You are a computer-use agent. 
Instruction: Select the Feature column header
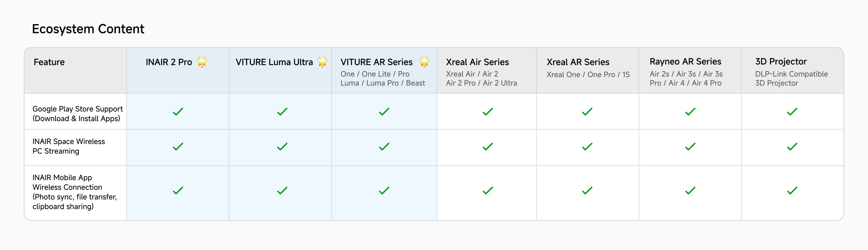[x=49, y=62]
